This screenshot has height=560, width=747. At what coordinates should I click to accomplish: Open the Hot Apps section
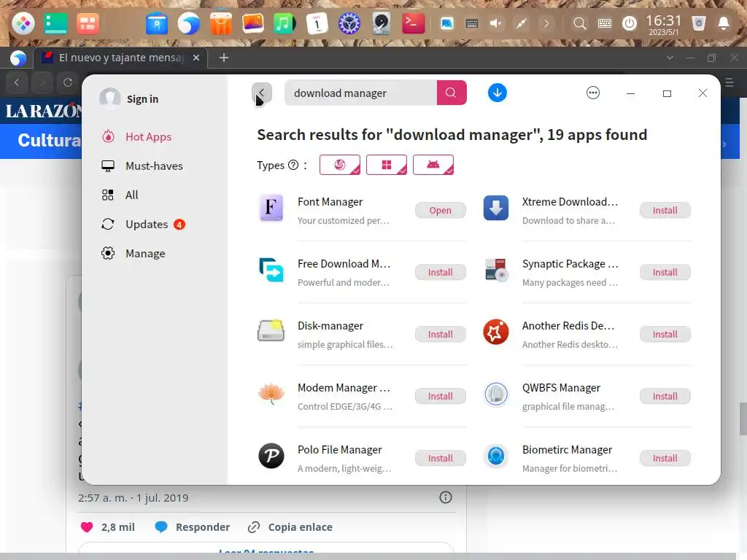click(x=148, y=137)
